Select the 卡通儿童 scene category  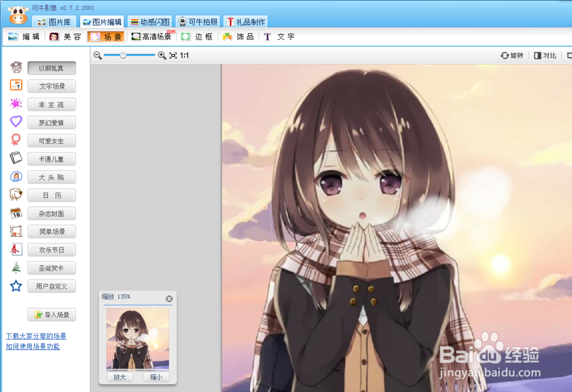click(52, 159)
